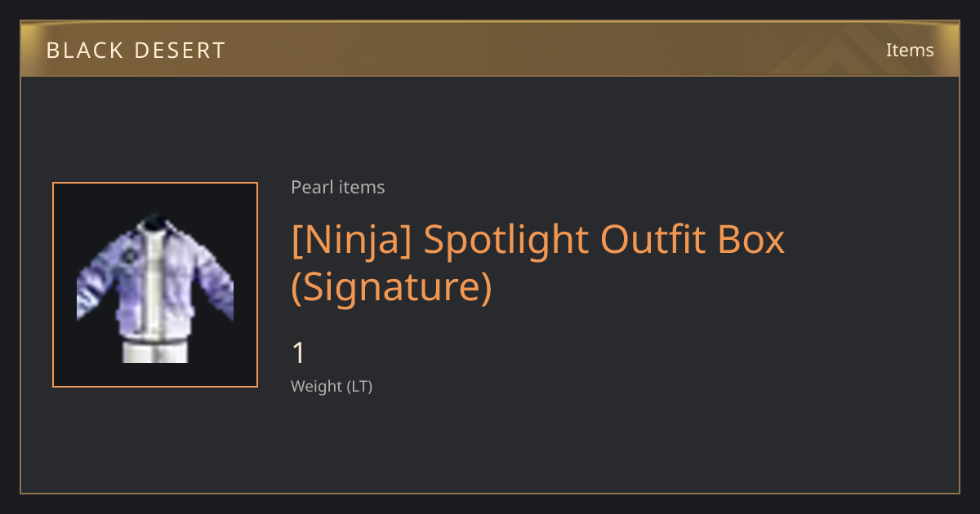Click the gold header banner background
The width and height of the screenshot is (980, 514).
(x=490, y=49)
